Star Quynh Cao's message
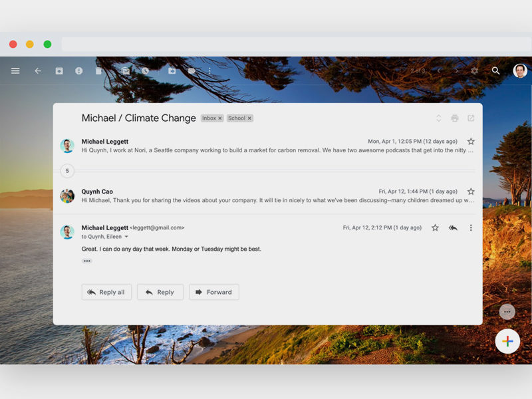The height and width of the screenshot is (399, 532). point(471,192)
